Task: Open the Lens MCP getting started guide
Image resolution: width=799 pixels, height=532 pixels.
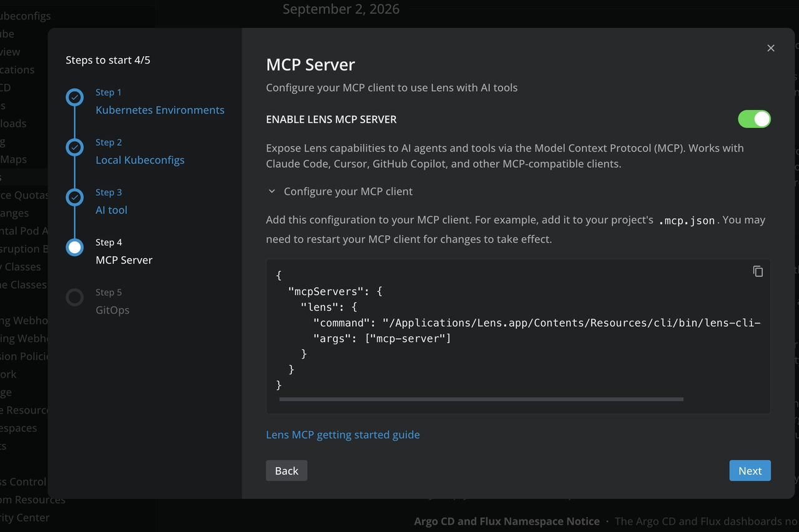Action: (343, 435)
